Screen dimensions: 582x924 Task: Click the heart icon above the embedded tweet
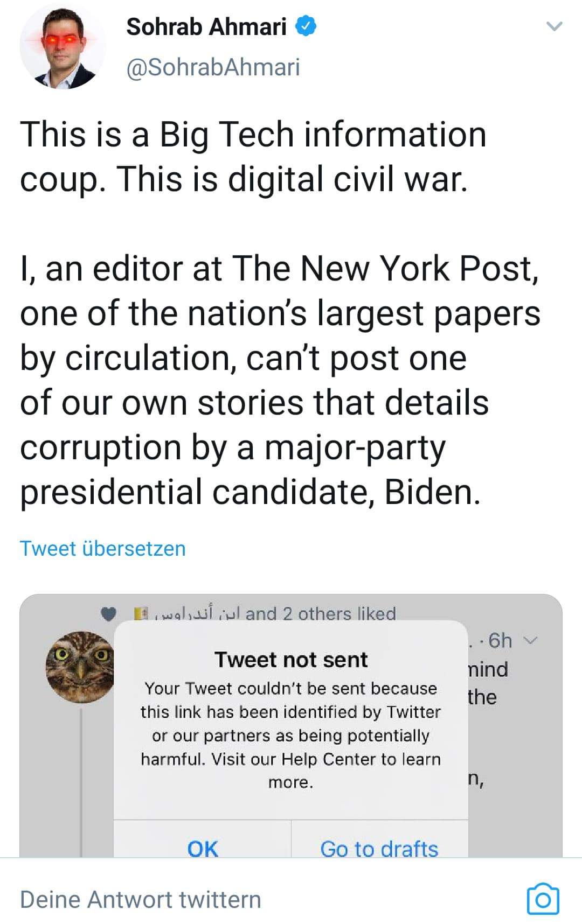click(109, 614)
